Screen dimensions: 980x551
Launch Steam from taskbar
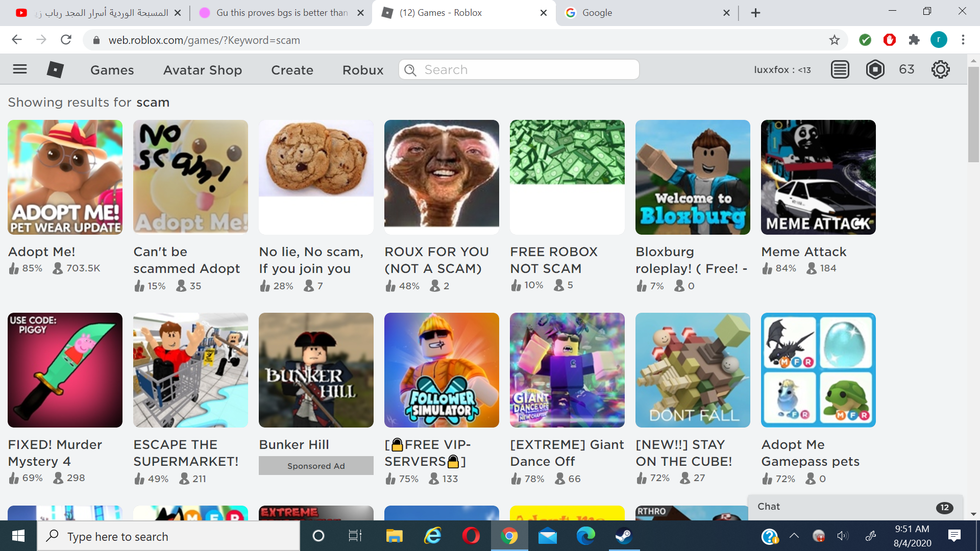(624, 536)
